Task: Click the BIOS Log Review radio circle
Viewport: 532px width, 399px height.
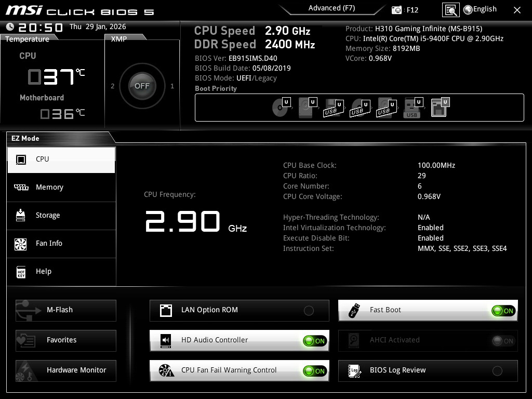Action: 497,371
